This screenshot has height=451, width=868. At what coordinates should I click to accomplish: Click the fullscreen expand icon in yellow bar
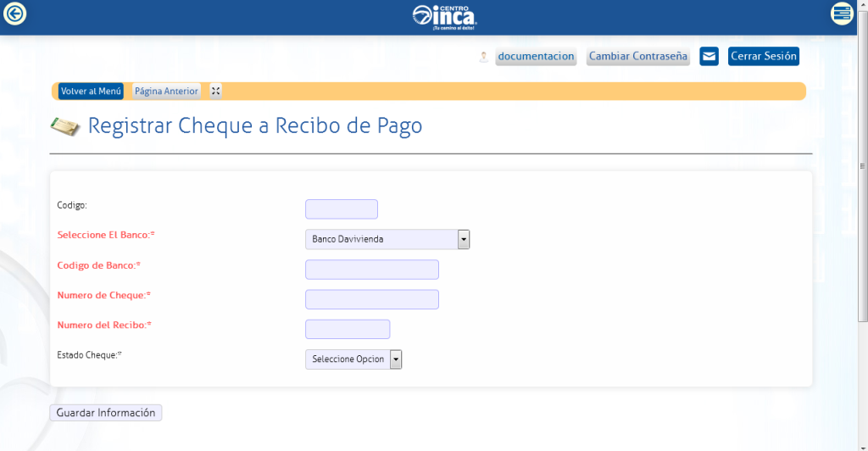tap(215, 92)
